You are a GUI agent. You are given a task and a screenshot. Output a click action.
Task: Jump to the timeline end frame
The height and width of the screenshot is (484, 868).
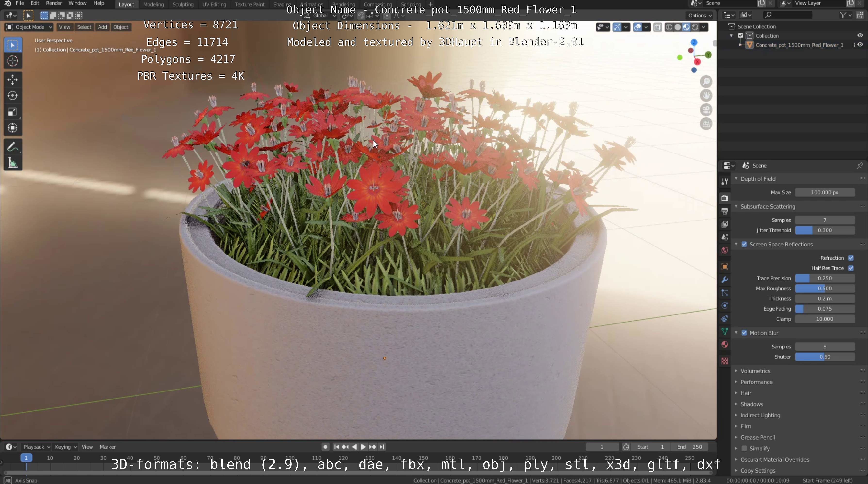coord(381,447)
